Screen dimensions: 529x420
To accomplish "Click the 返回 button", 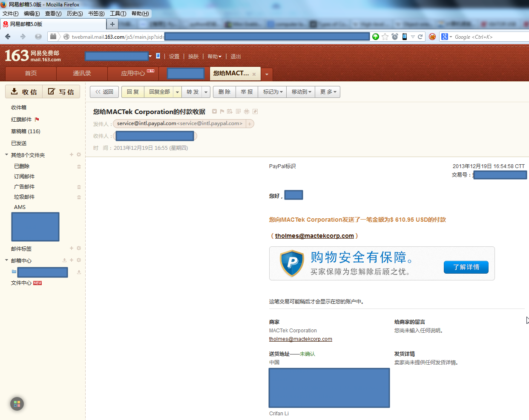I will click(x=104, y=92).
